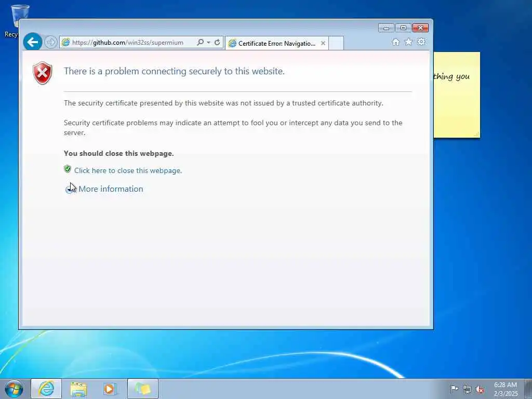The width and height of the screenshot is (532, 399).
Task: Click heading 'There is a problem connecting securely'
Action: 174,71
